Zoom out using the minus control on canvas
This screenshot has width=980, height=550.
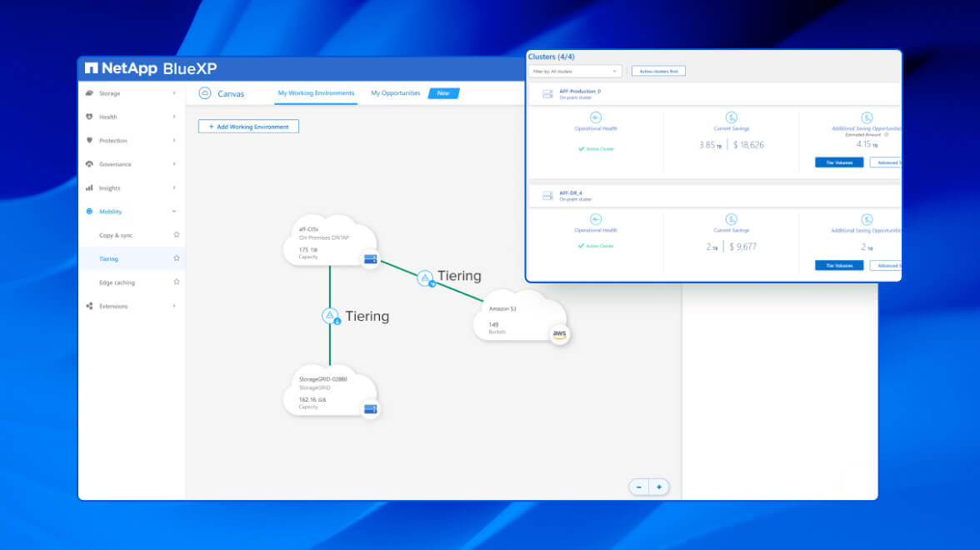[638, 486]
